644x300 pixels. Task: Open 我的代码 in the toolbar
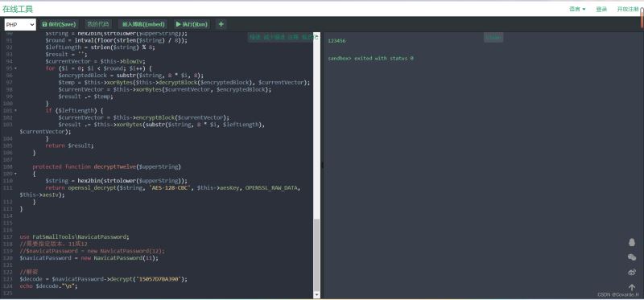click(x=98, y=24)
